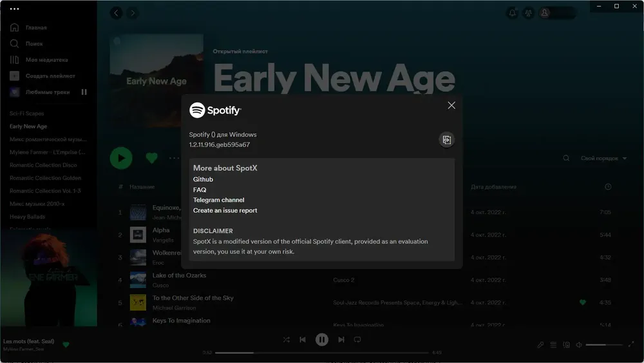Viewport: 644px width, 363px height.
Task: Open the play queue icon
Action: pyautogui.click(x=553, y=344)
